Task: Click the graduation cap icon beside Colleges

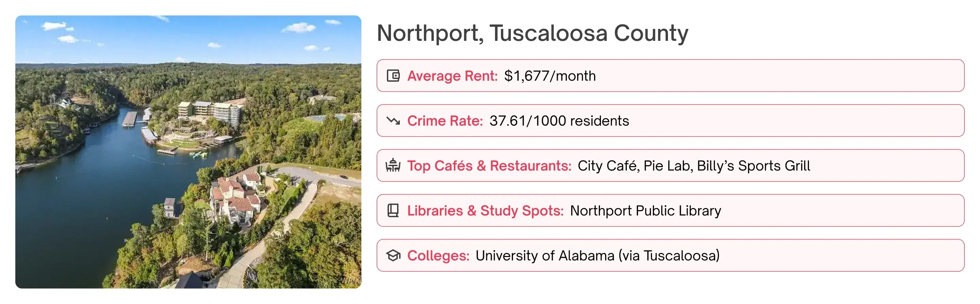Action: tap(393, 255)
